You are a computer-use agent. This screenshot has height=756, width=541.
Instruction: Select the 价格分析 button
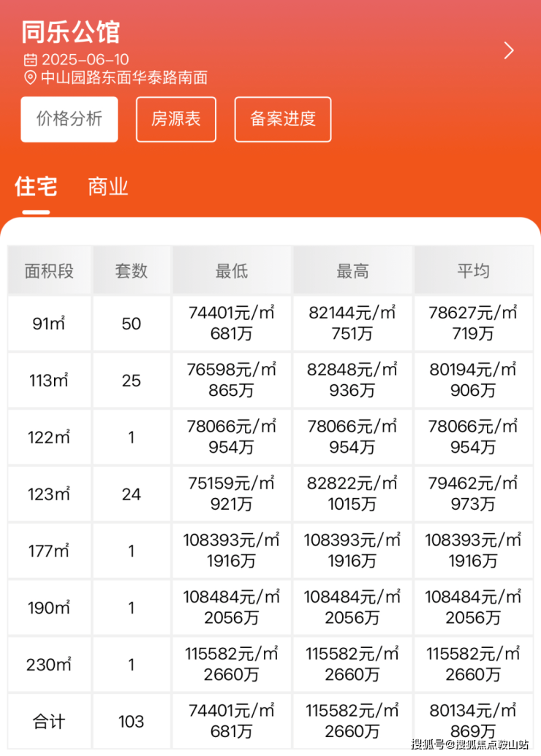click(69, 119)
